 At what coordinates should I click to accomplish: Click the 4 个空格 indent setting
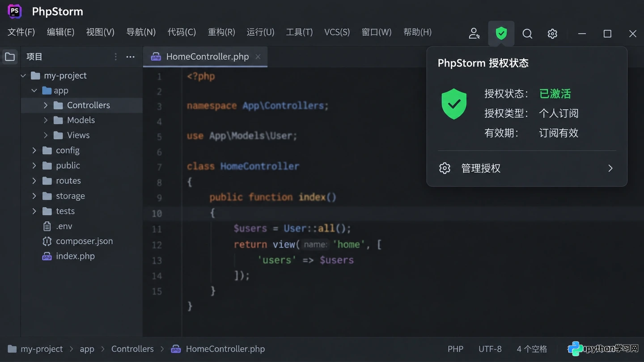coord(532,349)
